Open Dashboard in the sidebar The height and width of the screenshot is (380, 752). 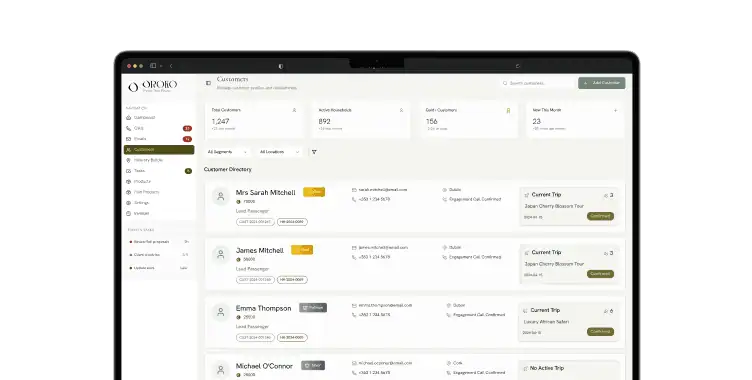pyautogui.click(x=144, y=118)
